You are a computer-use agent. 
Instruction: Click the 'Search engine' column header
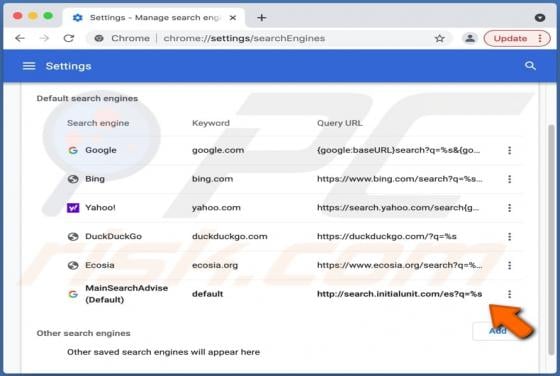coord(98,123)
